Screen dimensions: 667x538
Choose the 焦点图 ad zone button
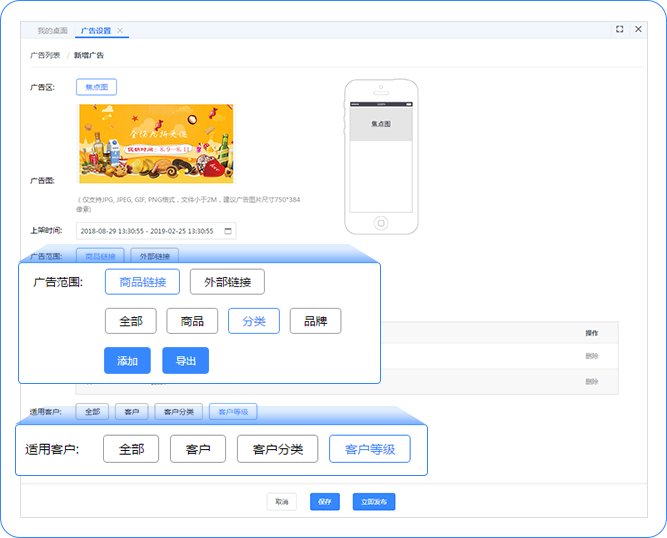[x=97, y=87]
